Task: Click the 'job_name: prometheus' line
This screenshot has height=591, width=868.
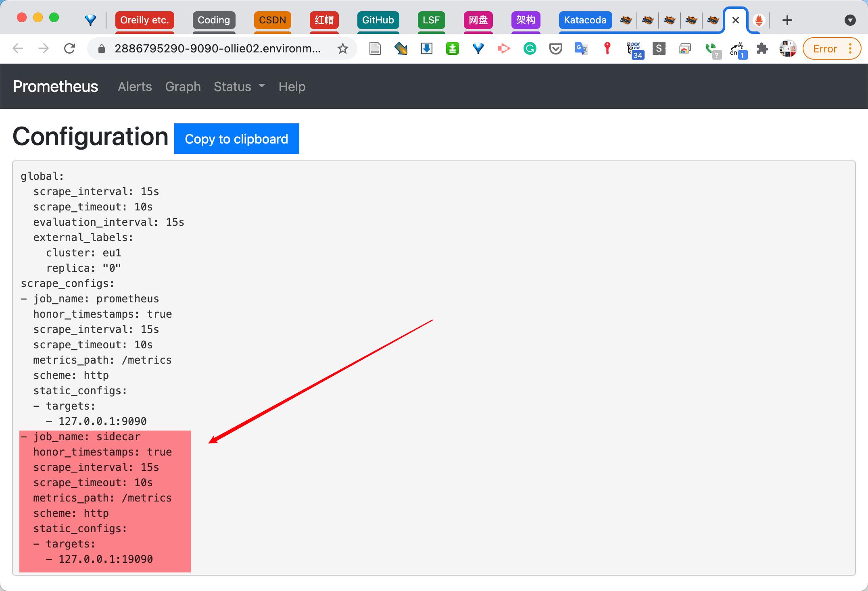Action: pos(90,299)
